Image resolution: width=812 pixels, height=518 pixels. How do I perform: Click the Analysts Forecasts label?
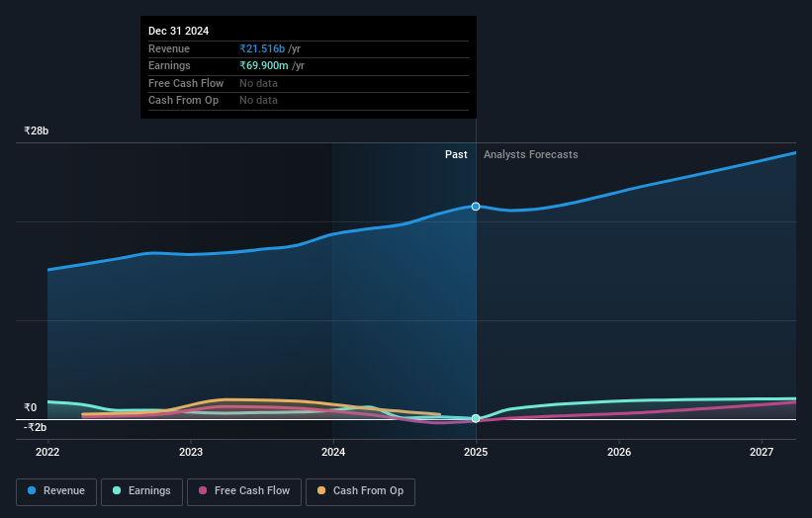coord(531,155)
